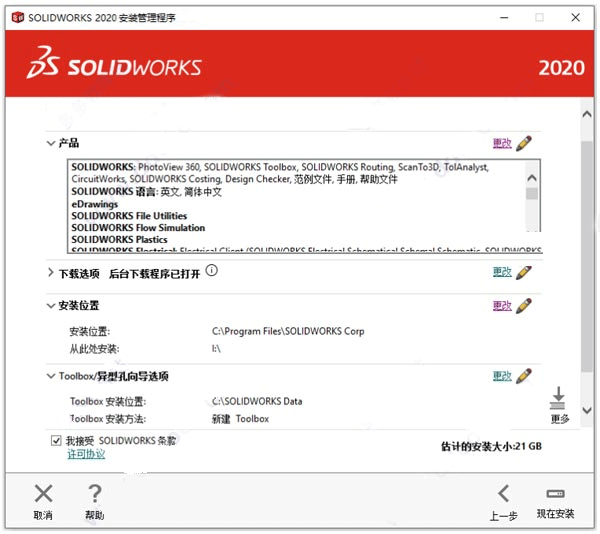Click the pencil icon for 下载选项 section
The width and height of the screenshot is (600, 534).
click(524, 272)
